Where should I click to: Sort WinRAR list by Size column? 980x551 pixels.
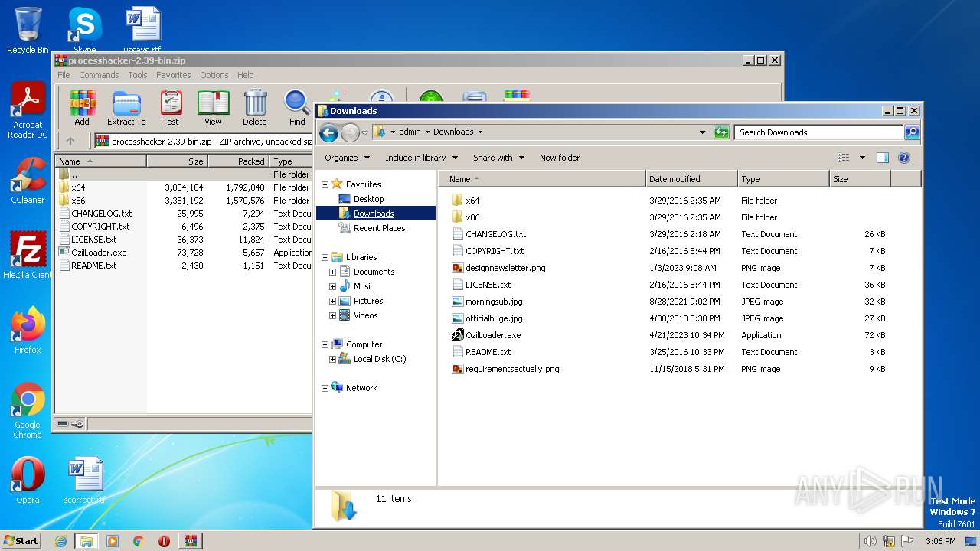coord(177,161)
